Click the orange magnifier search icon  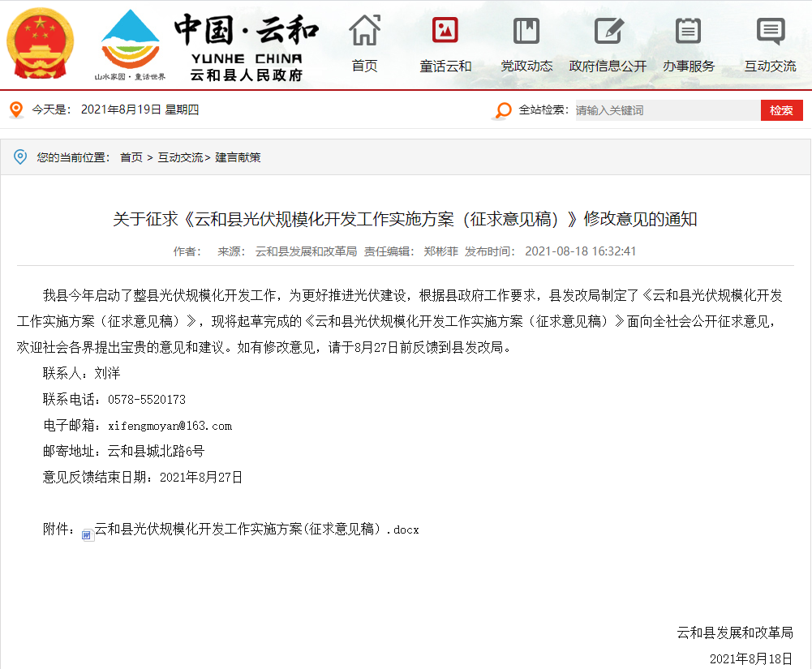pyautogui.click(x=503, y=110)
